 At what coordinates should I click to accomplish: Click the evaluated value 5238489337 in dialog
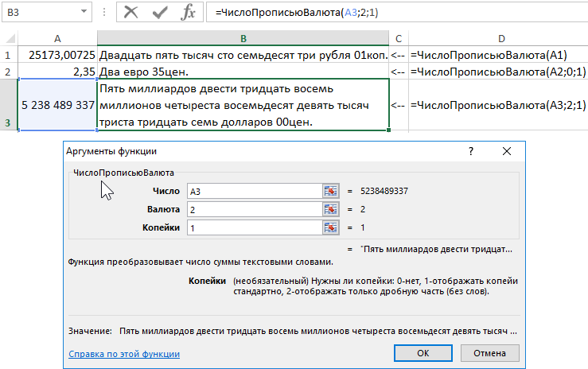pyautogui.click(x=384, y=191)
